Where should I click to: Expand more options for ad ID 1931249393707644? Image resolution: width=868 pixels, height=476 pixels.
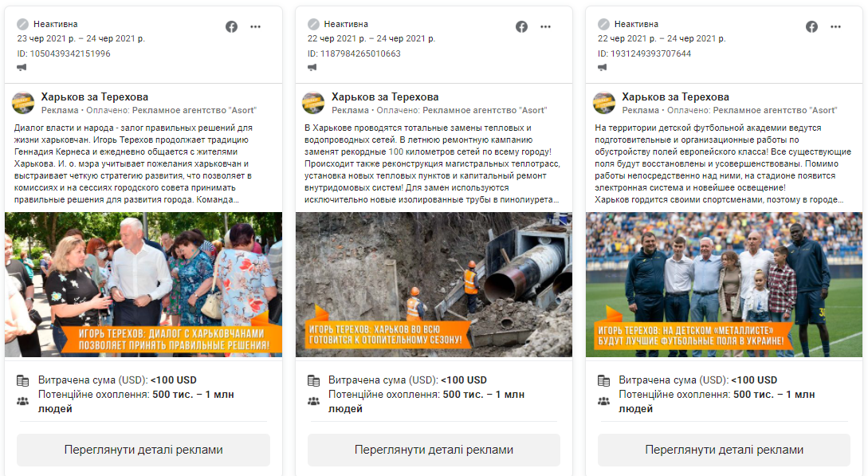835,26
